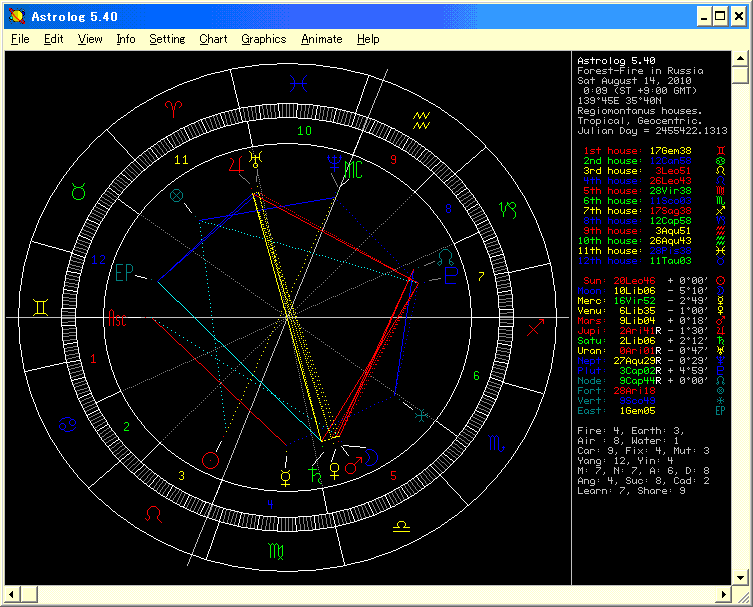Click the Venus glyph in the chart
753x607 pixels.
pos(335,471)
